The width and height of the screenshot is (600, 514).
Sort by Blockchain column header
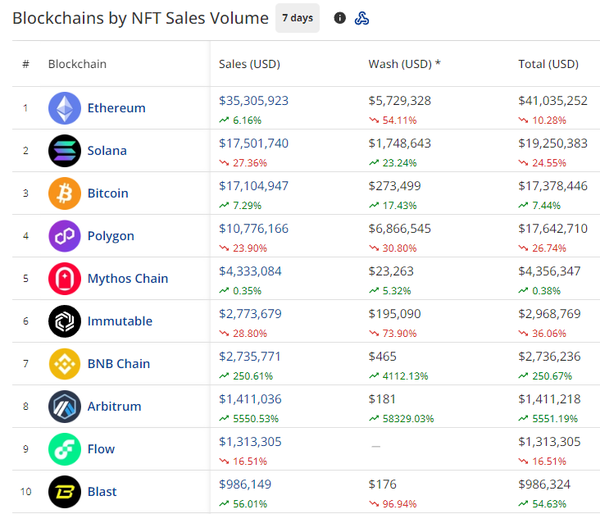click(77, 64)
